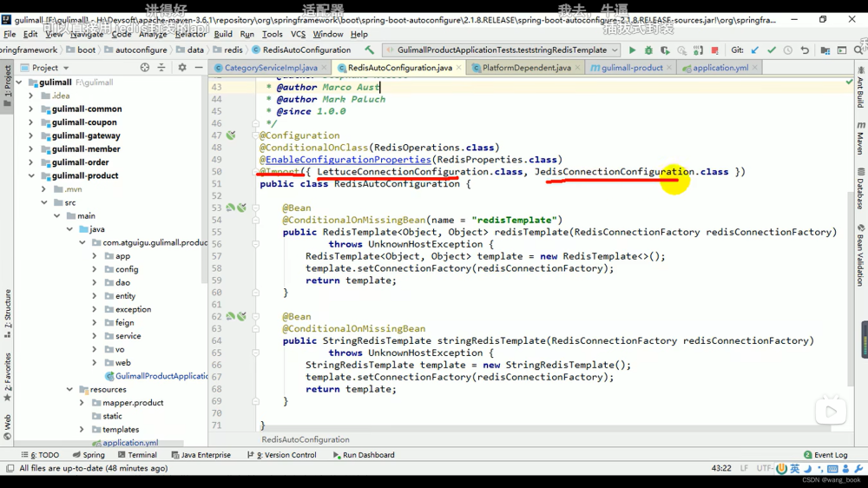This screenshot has height=488, width=868.
Task: Collapse gulimall-product module
Action: click(31, 175)
